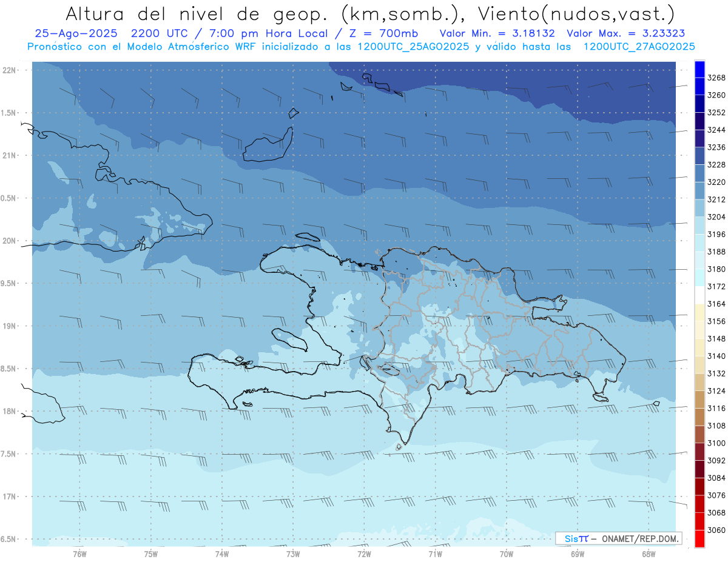Click the latitude label 8.5N
The height and width of the screenshot is (562, 728).
coord(8,369)
